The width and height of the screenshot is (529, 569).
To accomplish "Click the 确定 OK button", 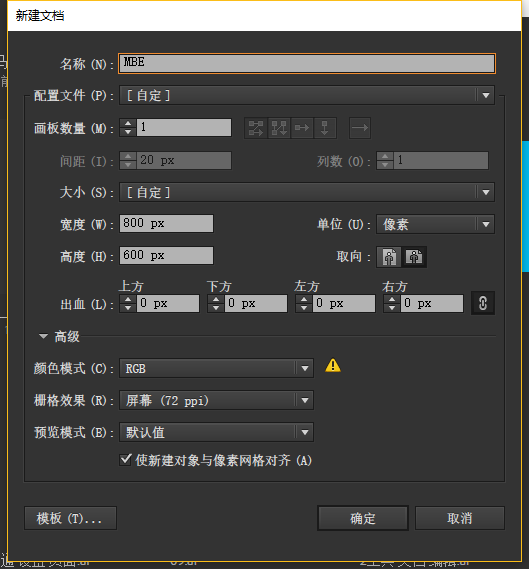I will [x=363, y=518].
